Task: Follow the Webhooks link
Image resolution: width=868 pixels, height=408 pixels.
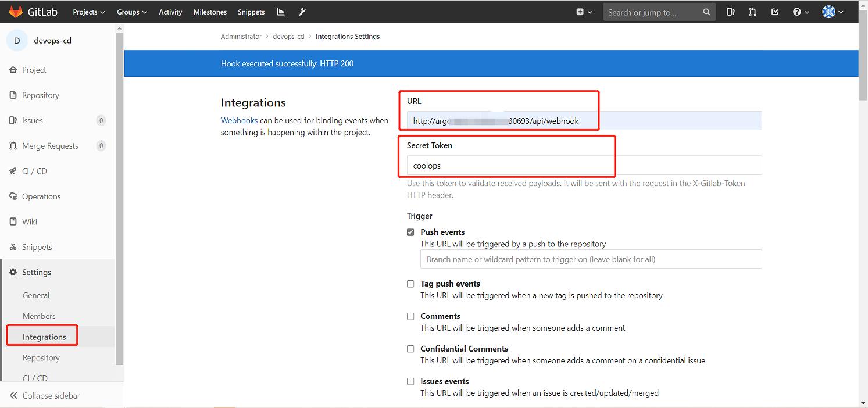Action: point(239,120)
